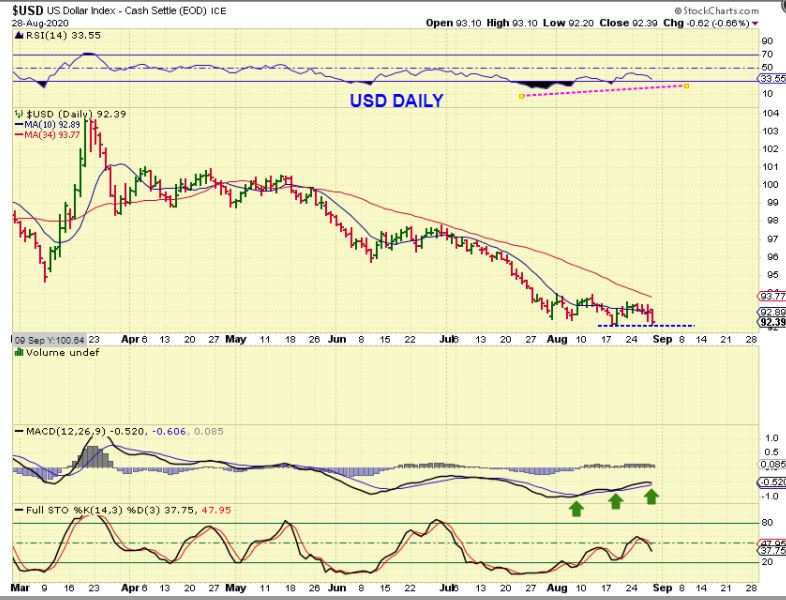Click the 'Volume undef' label
Viewport: 786px width, 600px height.
[x=62, y=352]
